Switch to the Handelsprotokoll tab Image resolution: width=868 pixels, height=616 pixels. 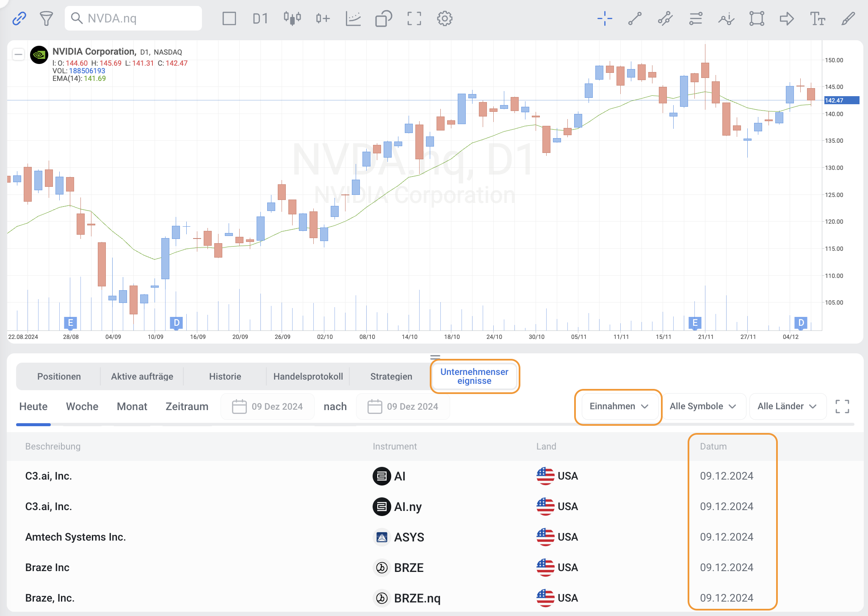coord(308,376)
